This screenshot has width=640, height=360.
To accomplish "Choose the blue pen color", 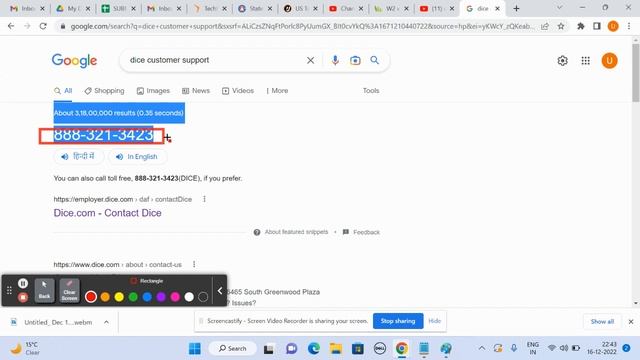I will (x=147, y=297).
